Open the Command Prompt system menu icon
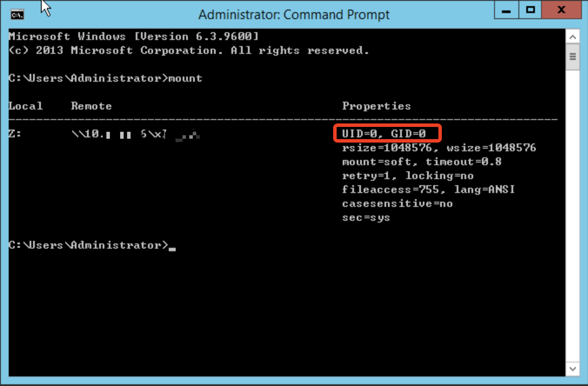The image size is (588, 386). (x=17, y=14)
